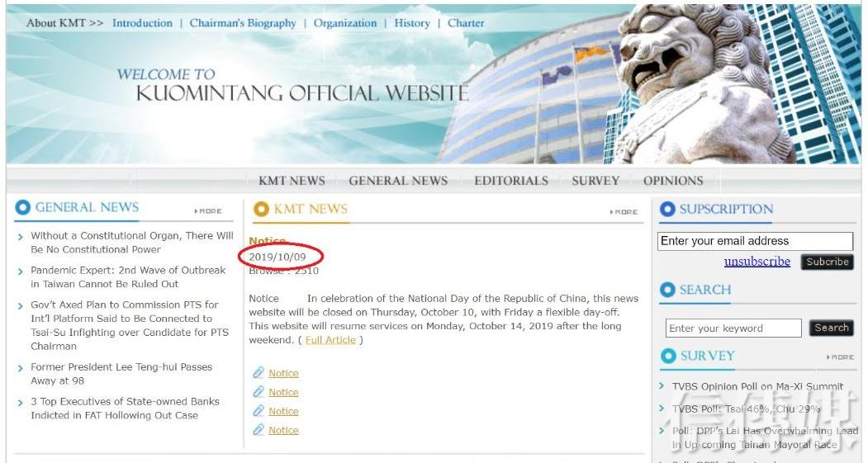This screenshot has height=463, width=868.
Task: Focus the email address input field
Action: point(755,241)
